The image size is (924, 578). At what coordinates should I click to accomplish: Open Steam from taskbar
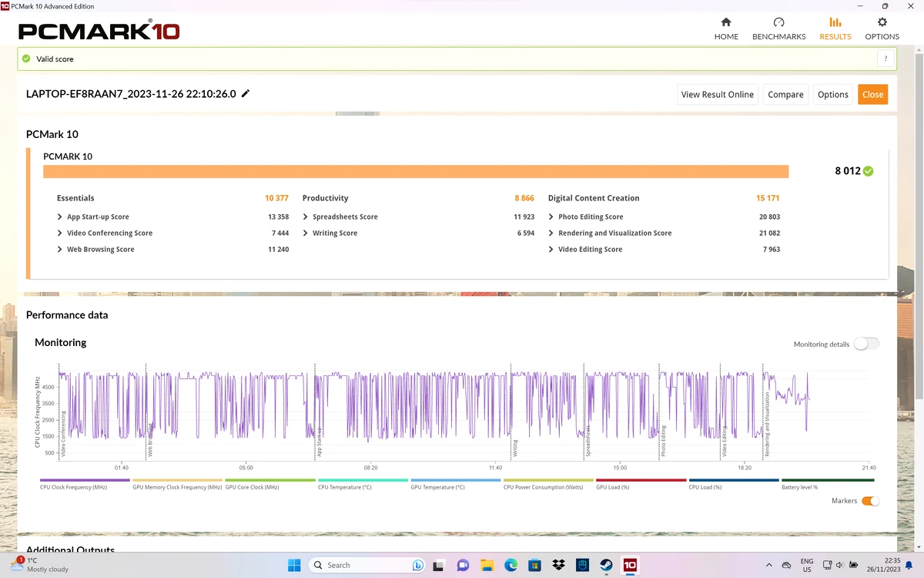606,565
